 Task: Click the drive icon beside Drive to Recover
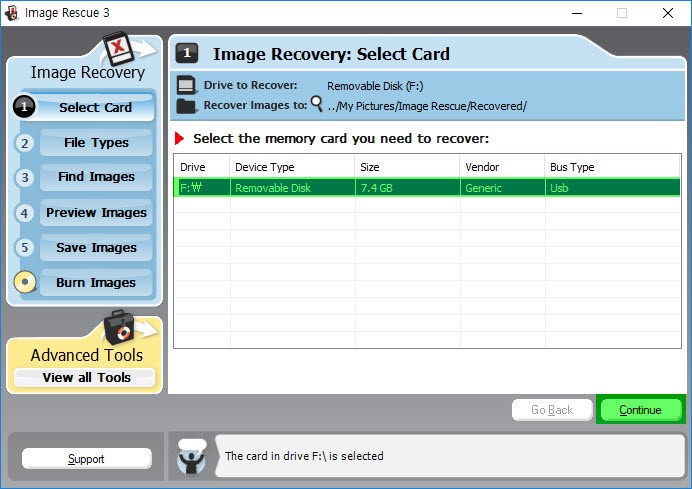pos(186,85)
